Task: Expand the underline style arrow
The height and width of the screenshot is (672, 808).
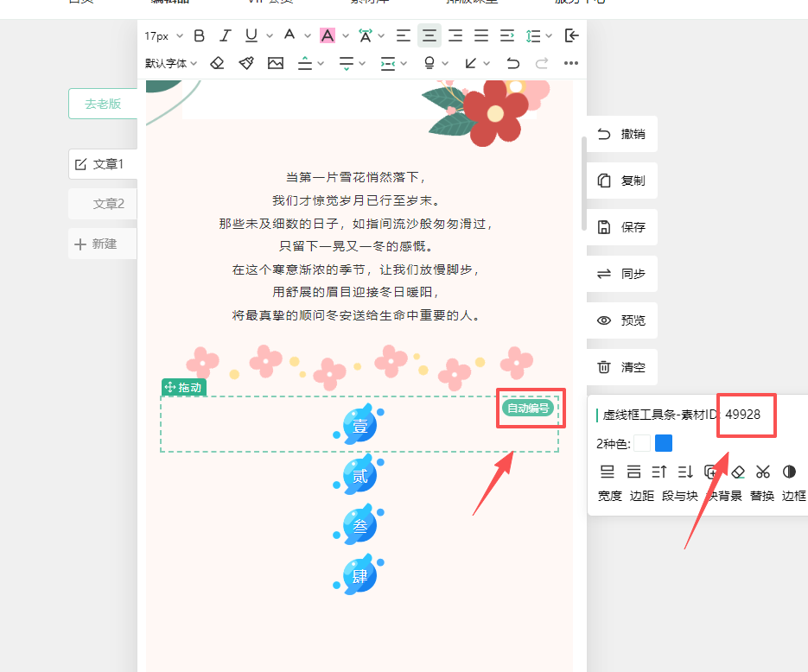Action: click(269, 35)
